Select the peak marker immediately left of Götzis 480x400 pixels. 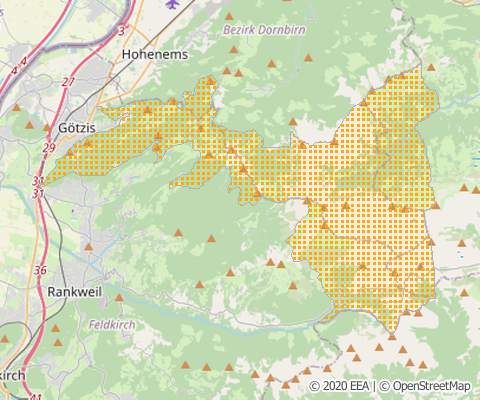point(47,128)
